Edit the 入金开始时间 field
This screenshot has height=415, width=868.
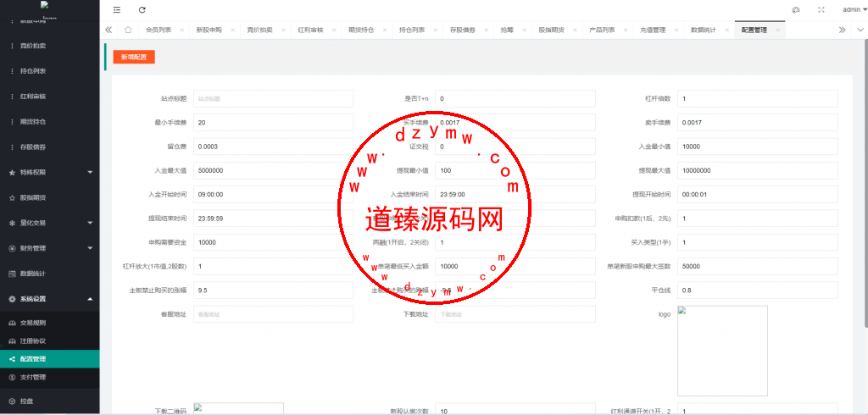(x=273, y=194)
